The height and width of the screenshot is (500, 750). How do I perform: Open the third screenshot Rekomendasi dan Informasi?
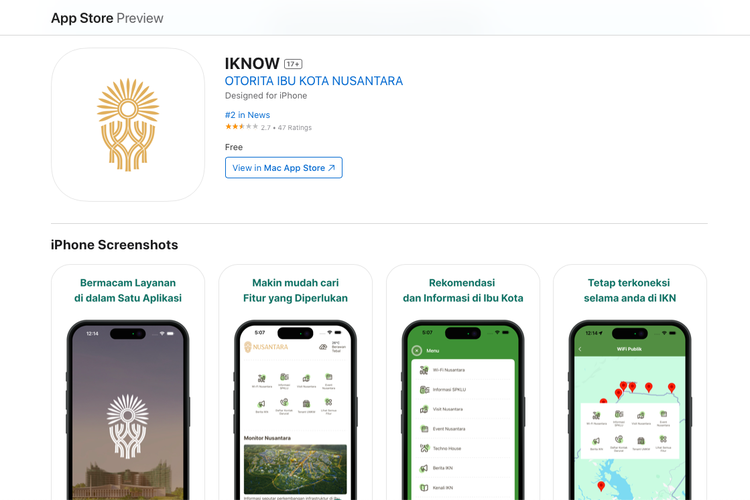point(463,383)
